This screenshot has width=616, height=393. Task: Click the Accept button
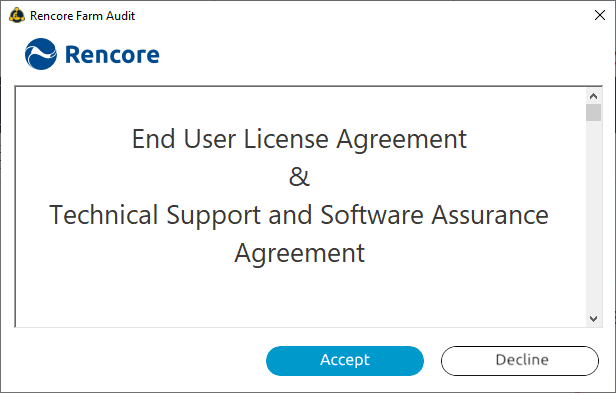click(x=345, y=361)
